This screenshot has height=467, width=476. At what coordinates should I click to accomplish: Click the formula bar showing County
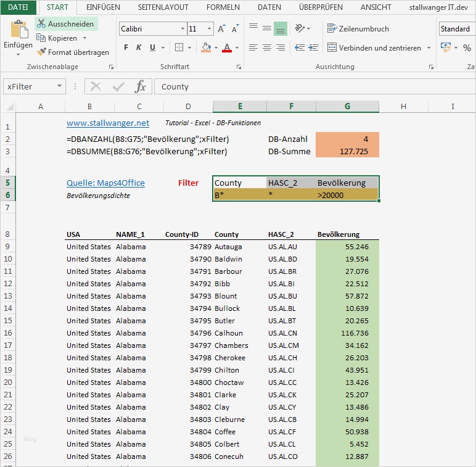314,86
